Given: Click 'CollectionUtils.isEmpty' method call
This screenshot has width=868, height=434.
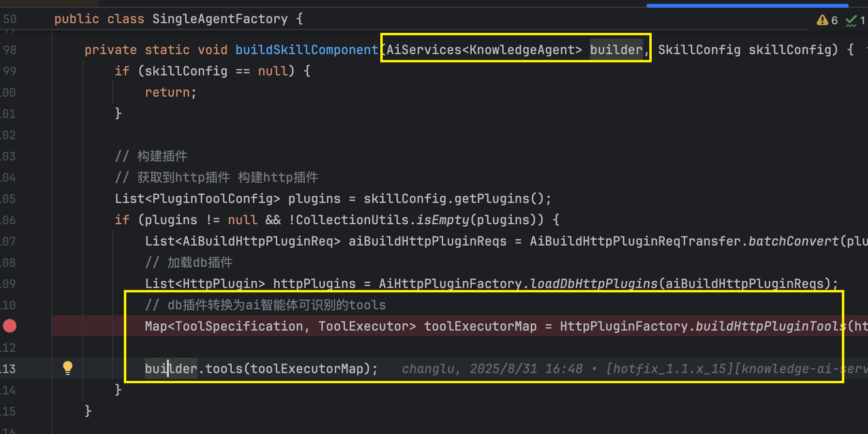Looking at the screenshot, I should click(382, 220).
